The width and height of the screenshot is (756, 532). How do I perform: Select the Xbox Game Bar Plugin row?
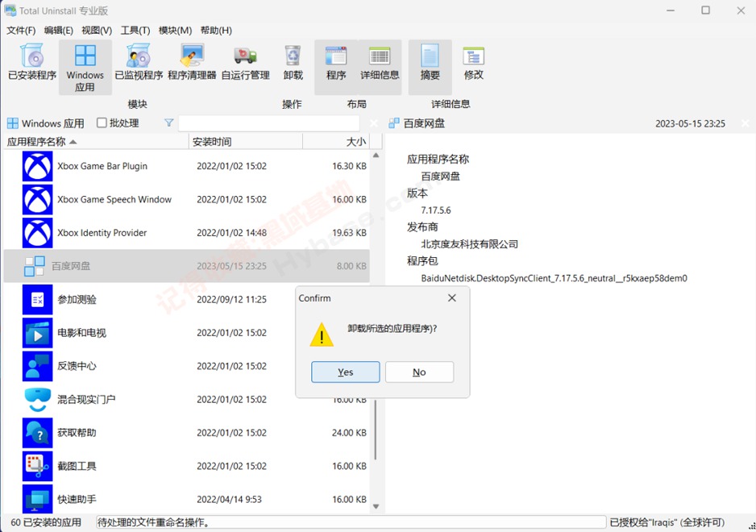coord(187,166)
